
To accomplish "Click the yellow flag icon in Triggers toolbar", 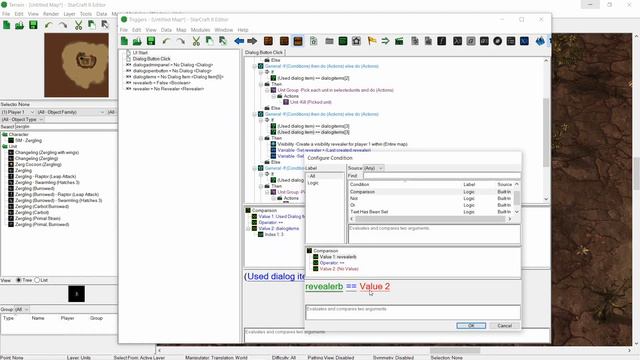I will pyautogui.click(x=372, y=41).
